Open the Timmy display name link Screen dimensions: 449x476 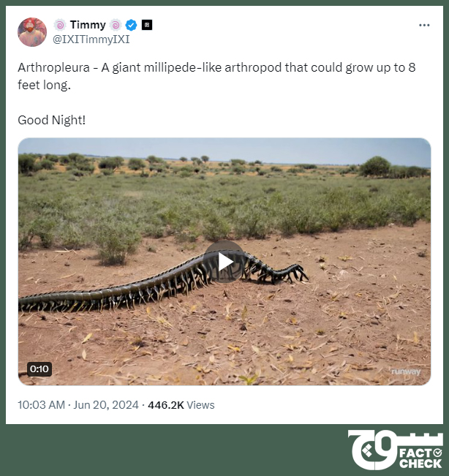coord(88,25)
